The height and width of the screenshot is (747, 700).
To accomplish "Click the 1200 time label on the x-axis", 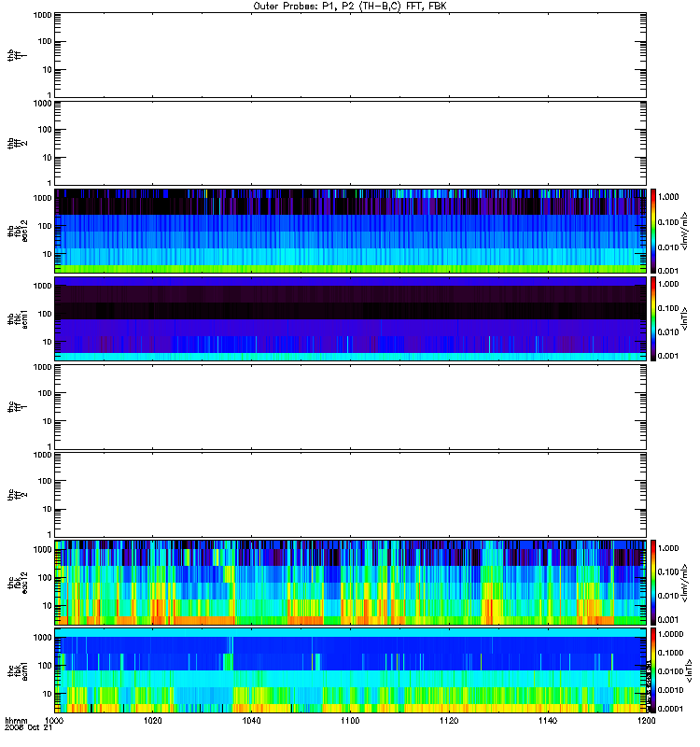I will point(643,722).
